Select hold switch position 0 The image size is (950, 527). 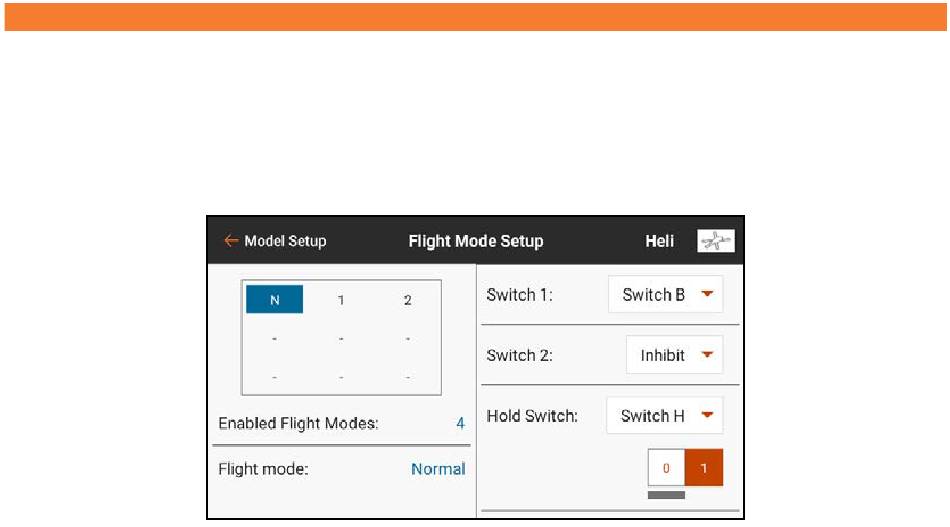(x=666, y=468)
